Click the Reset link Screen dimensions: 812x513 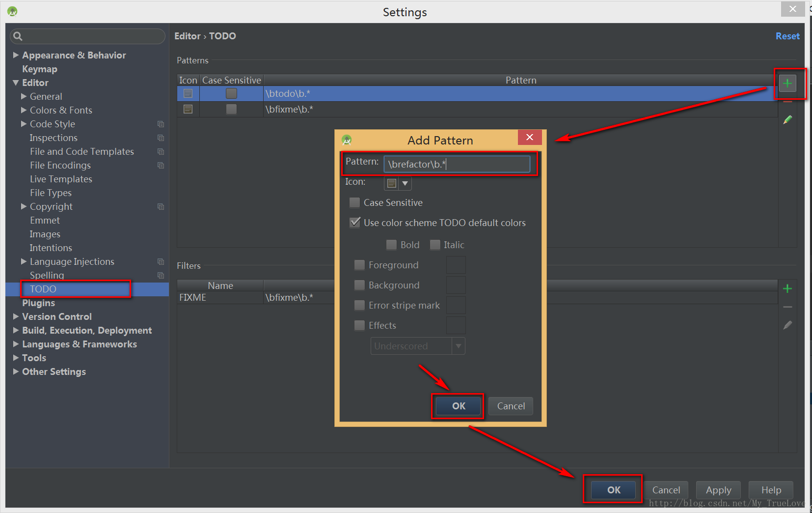point(787,36)
